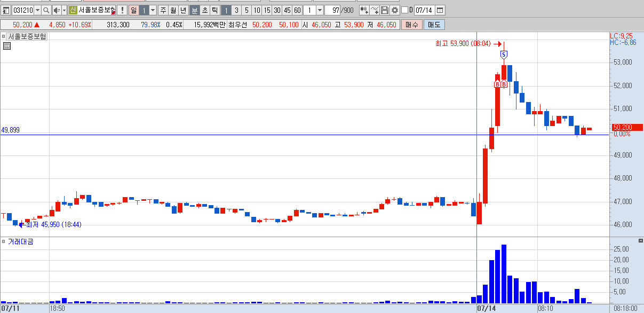This screenshot has height=313, width=644.
Task: Click the add candle chart icon
Action: point(364,10)
